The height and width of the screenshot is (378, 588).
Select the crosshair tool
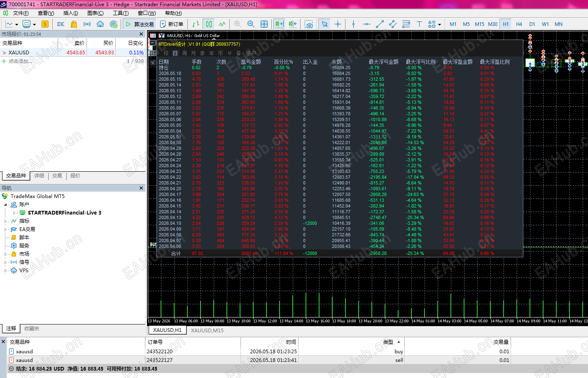(338, 24)
